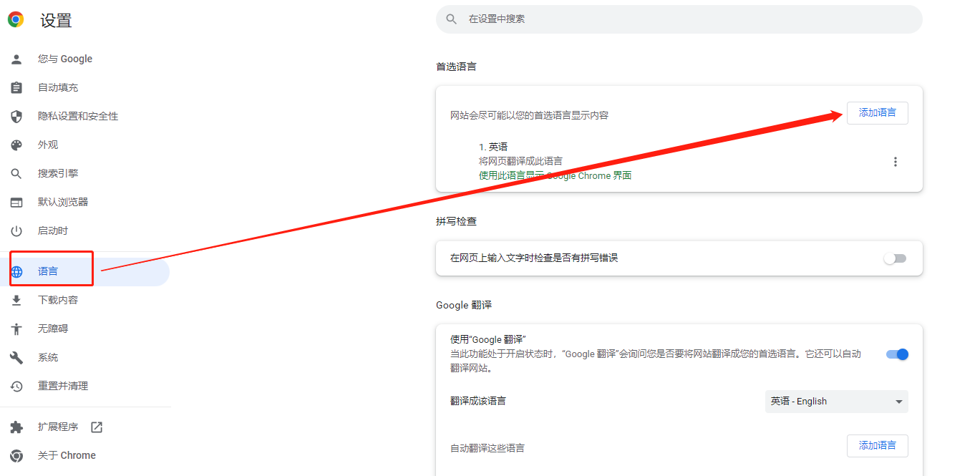Image resolution: width=980 pixels, height=476 pixels.
Task: Click the Chrome logo beside 设置
Action: [x=16, y=19]
